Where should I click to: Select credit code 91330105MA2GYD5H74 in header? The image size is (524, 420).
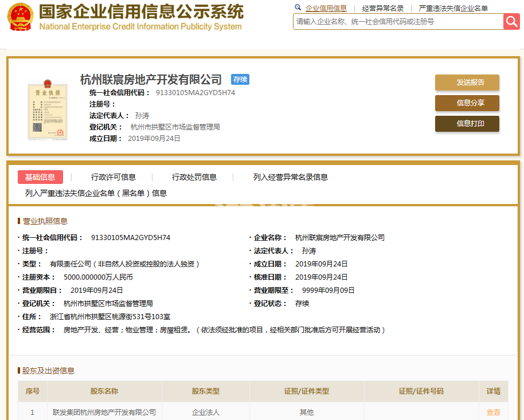195,93
